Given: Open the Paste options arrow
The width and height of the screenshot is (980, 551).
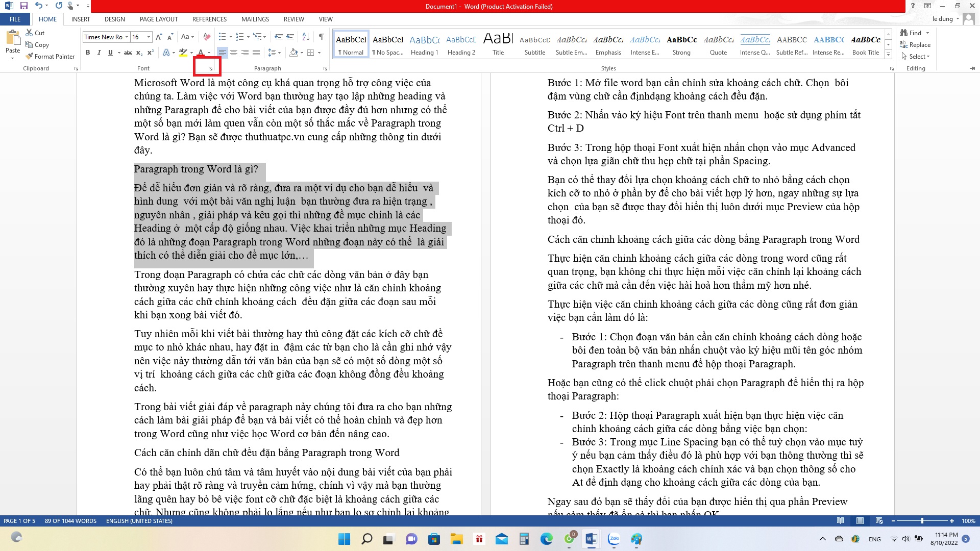Looking at the screenshot, I should (x=12, y=58).
